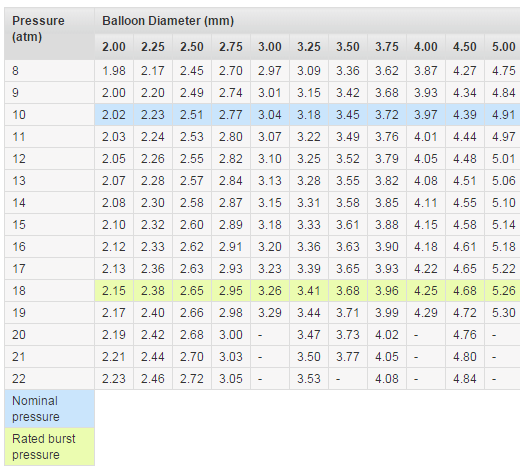This screenshot has height=472, width=520.
Task: Click the 3.00 cell in row 20
Action: click(x=231, y=335)
